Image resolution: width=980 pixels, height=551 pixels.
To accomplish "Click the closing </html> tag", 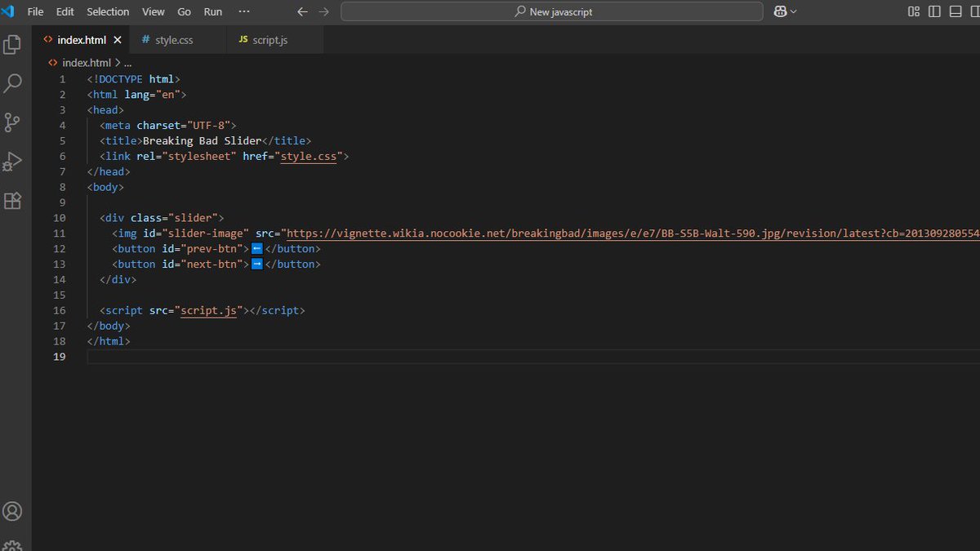I will 109,342.
